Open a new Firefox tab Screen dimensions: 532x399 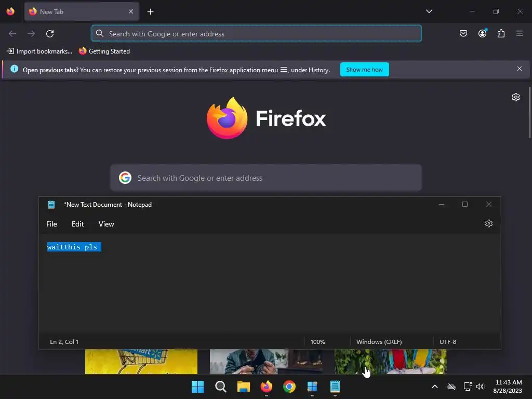coord(150,12)
